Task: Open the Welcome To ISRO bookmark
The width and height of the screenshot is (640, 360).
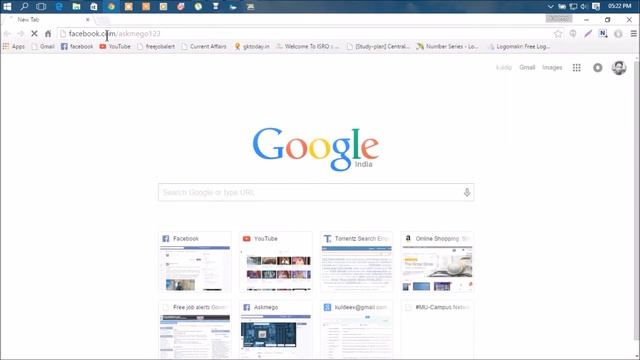Action: (x=307, y=47)
